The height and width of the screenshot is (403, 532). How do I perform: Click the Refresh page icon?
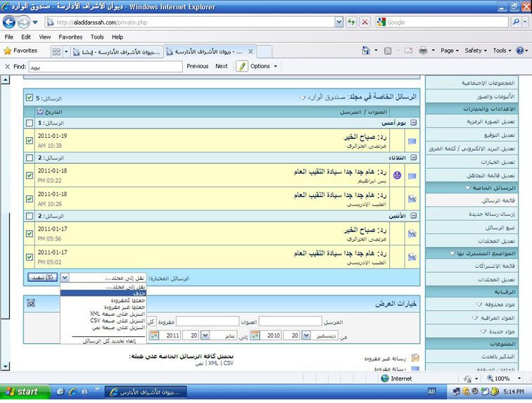point(351,23)
